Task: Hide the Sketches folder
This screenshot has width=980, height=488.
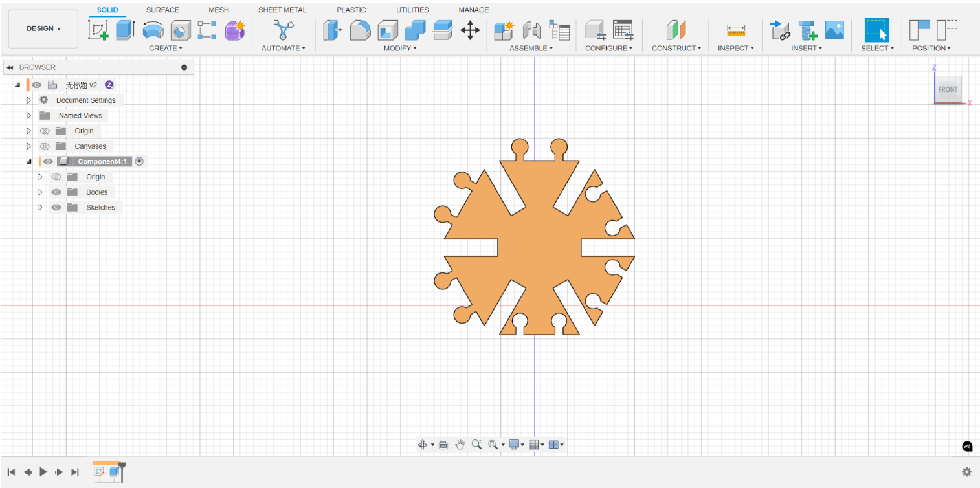Action: click(x=56, y=207)
